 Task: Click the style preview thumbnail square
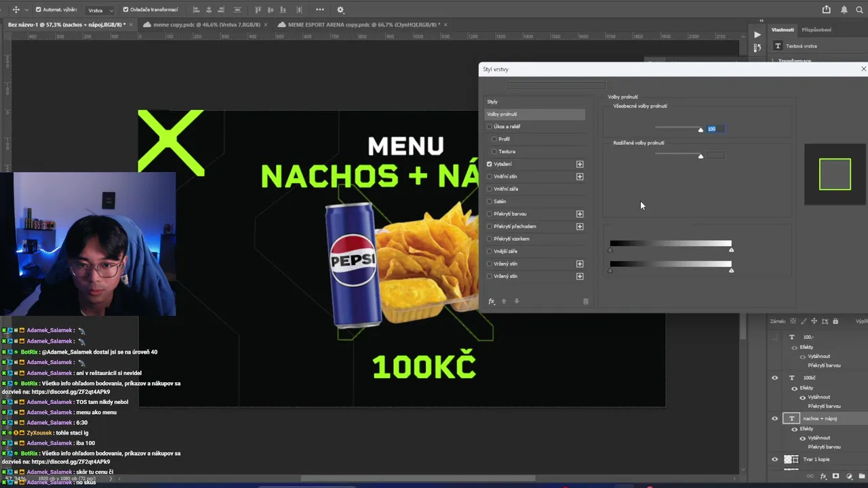point(835,174)
